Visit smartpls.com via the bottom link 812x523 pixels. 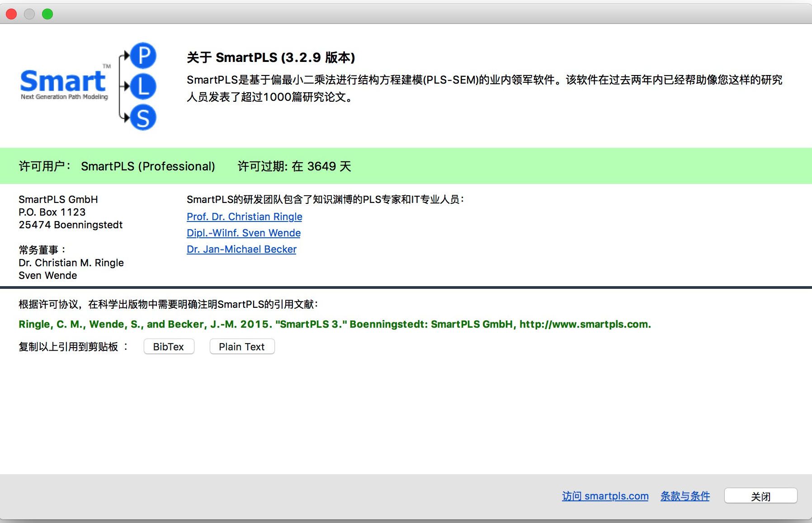tap(605, 496)
